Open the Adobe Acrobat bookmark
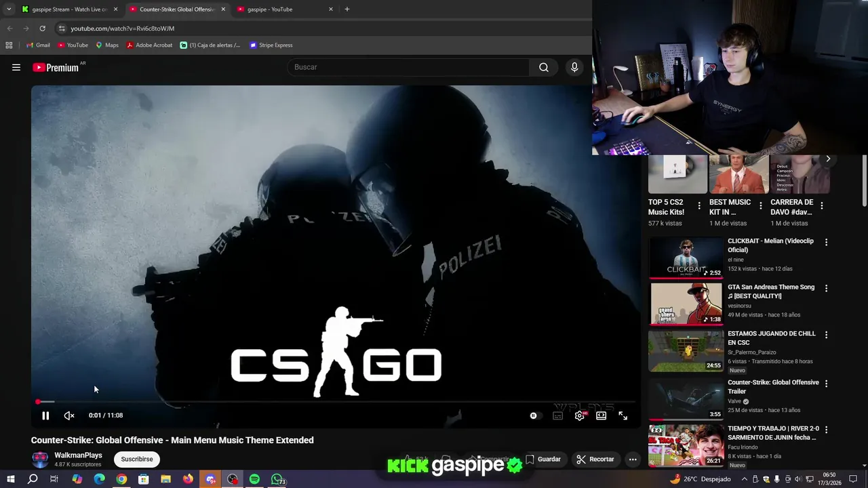 (x=149, y=45)
